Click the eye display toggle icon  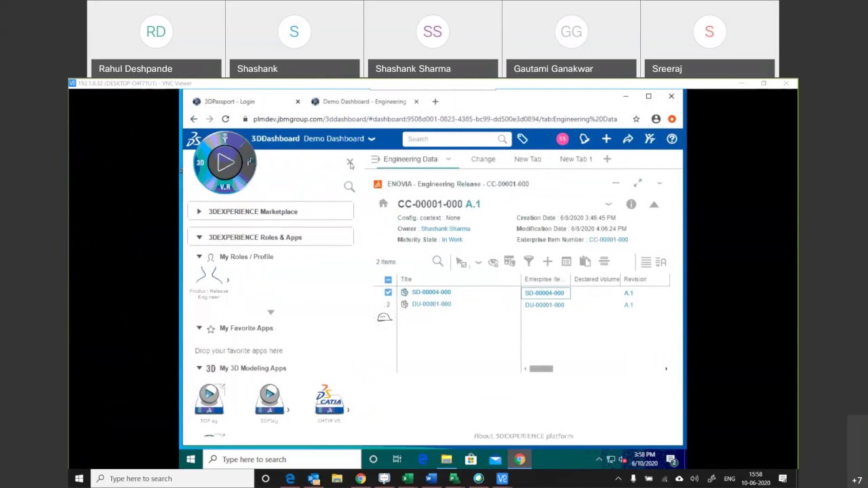point(493,262)
